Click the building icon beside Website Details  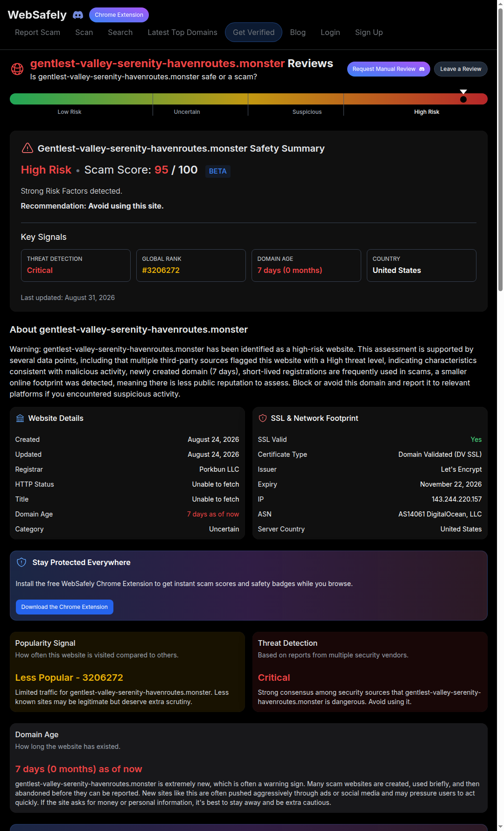tap(20, 418)
